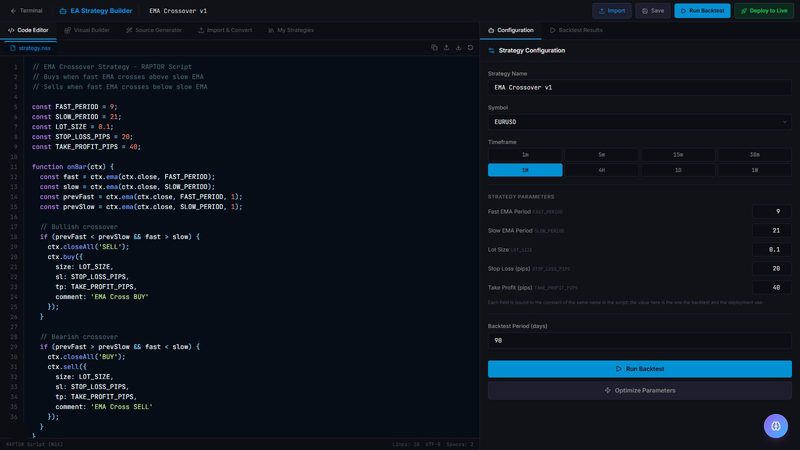Click the Strategy Configuration sliders icon

point(491,51)
